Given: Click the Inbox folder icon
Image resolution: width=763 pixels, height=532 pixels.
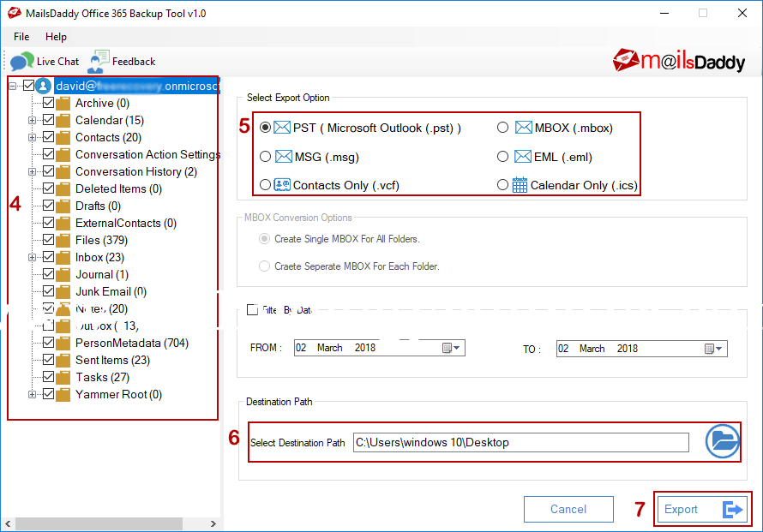Looking at the screenshot, I should click(63, 257).
